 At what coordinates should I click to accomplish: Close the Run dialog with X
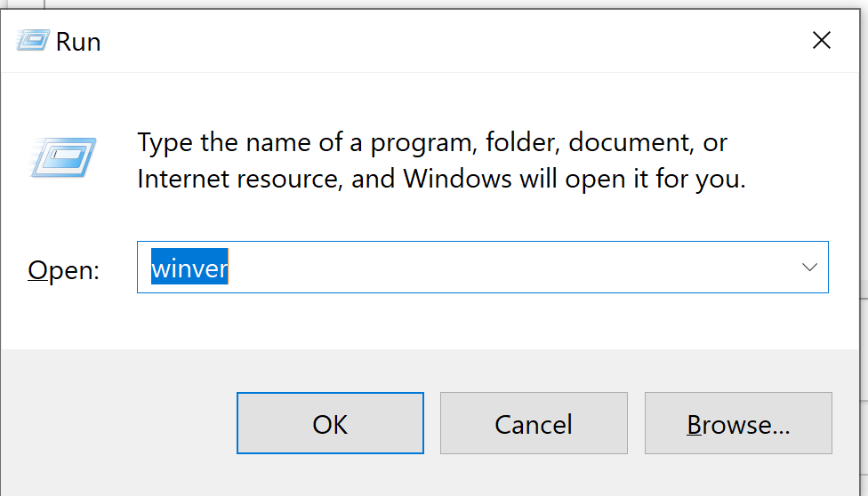pyautogui.click(x=821, y=40)
